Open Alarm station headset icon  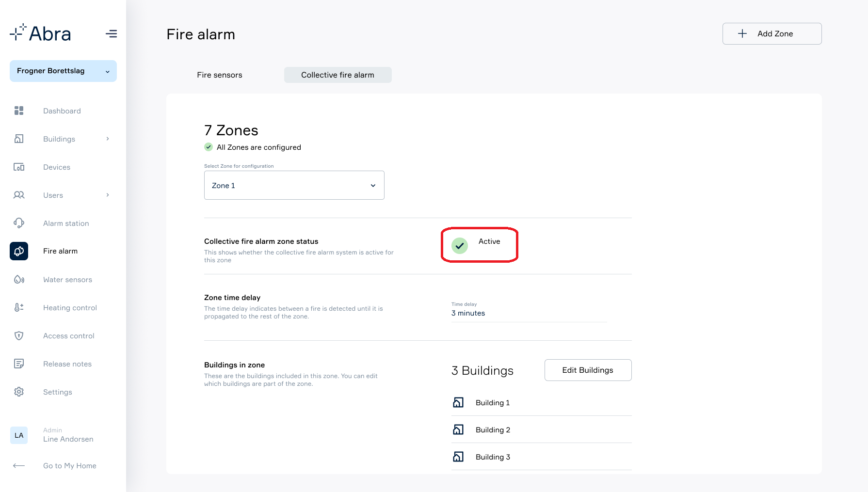tap(19, 223)
